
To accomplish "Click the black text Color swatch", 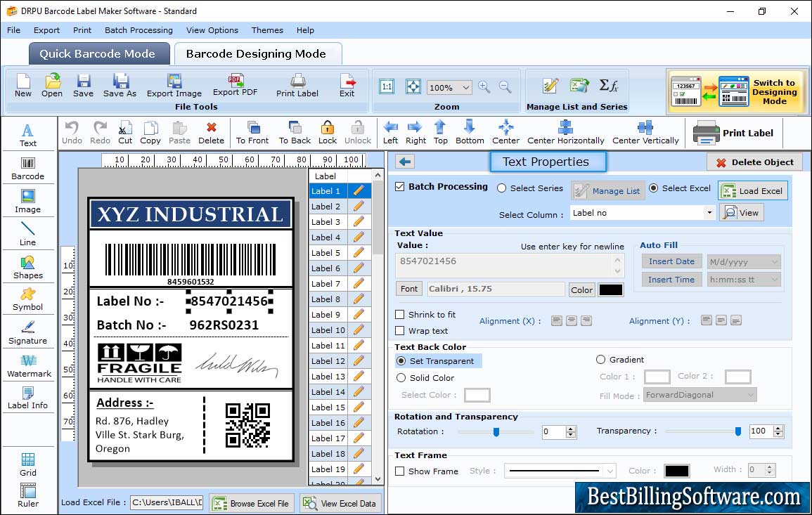I will [611, 290].
